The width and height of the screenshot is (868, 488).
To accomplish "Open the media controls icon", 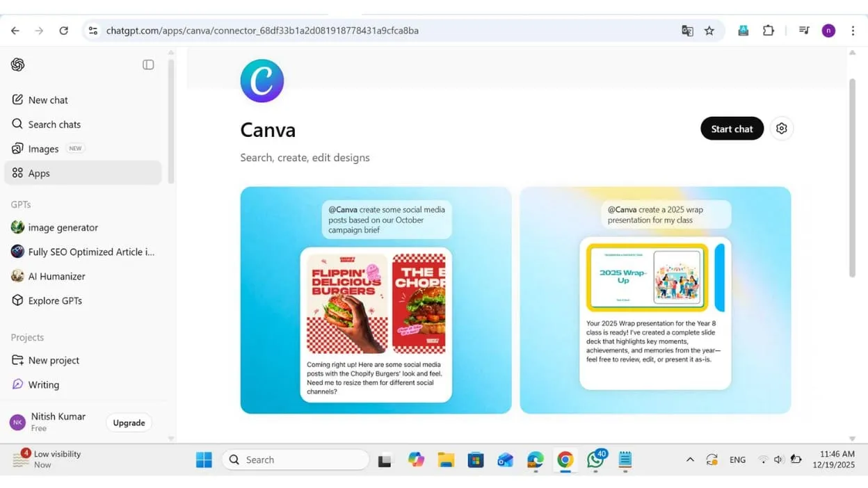I will [804, 31].
